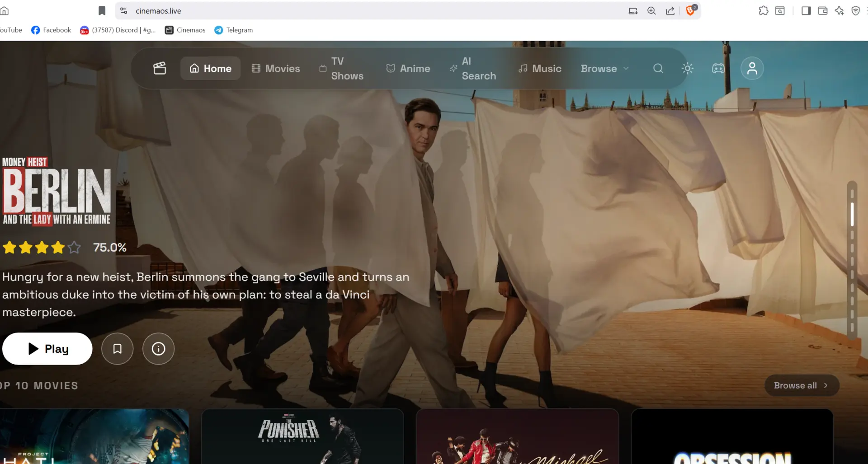The height and width of the screenshot is (464, 868).
Task: Toggle the light/dark theme sun icon
Action: (688, 68)
